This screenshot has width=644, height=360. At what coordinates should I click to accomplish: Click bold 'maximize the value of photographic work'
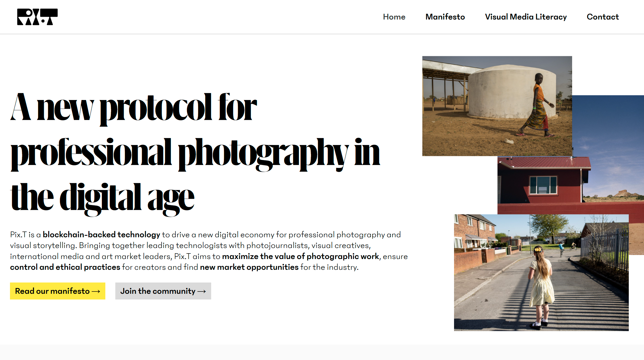click(x=301, y=256)
